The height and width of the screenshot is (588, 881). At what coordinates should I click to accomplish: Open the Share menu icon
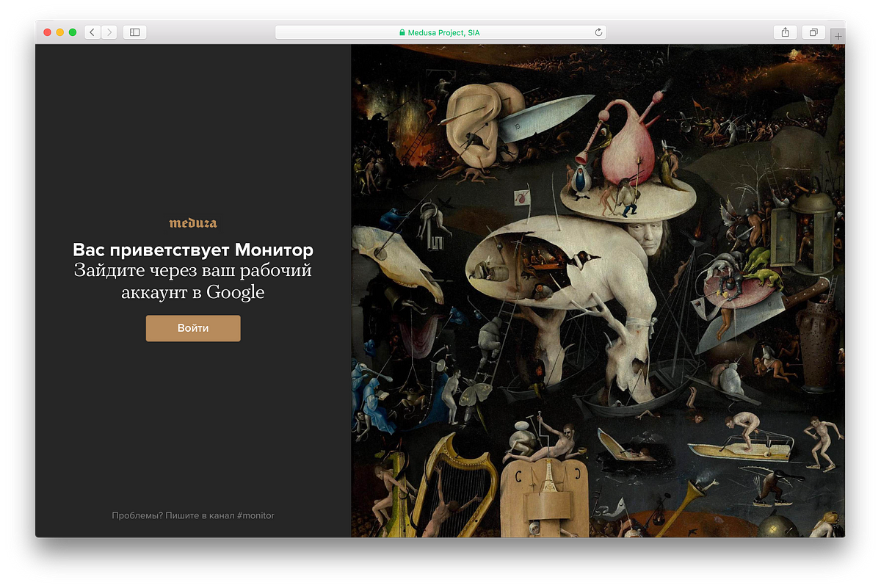click(786, 32)
